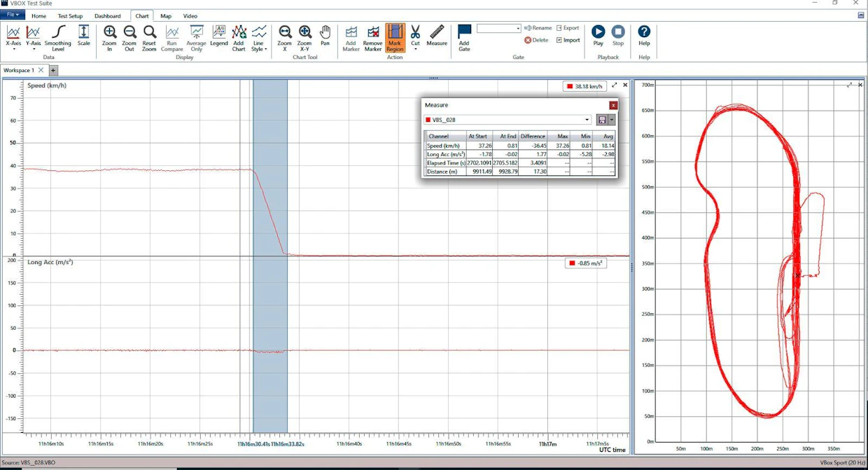Close the speed chart pane
The height and width of the screenshot is (470, 868).
coord(625,85)
